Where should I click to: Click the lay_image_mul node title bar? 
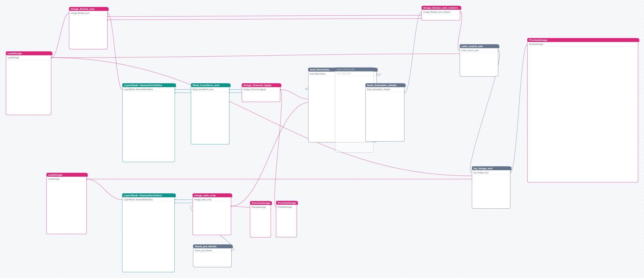coord(491,168)
